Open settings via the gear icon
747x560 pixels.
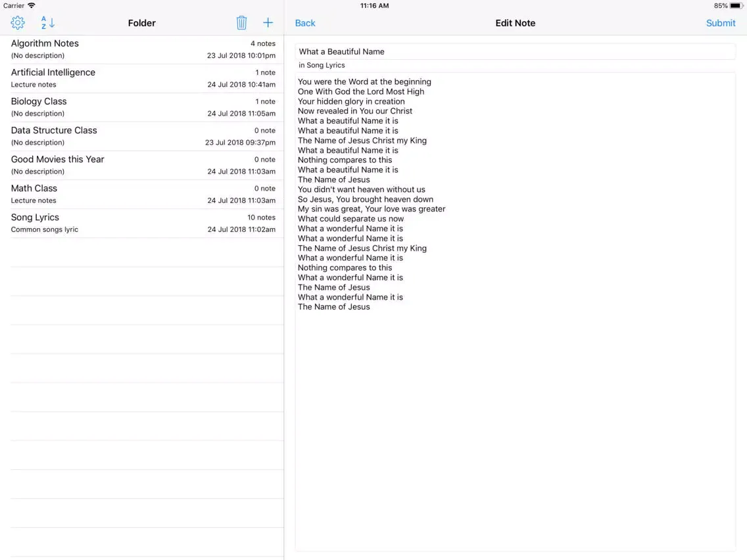point(18,22)
